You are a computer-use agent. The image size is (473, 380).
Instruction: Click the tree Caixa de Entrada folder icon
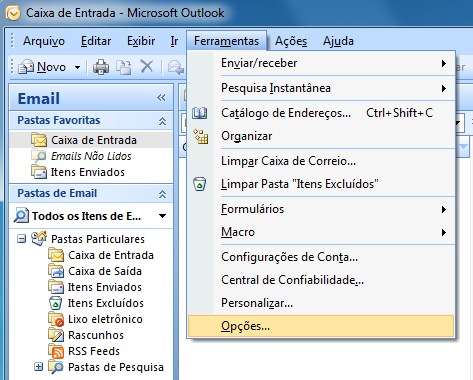click(56, 255)
